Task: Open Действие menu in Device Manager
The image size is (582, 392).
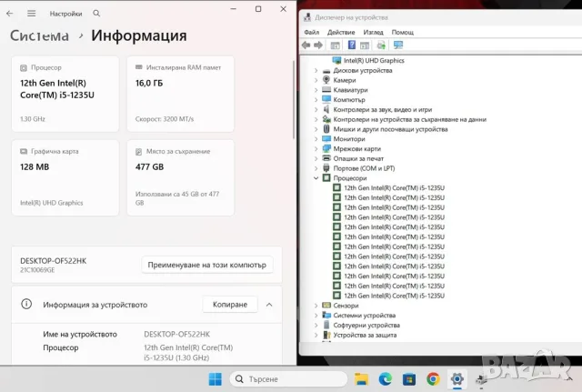Action: pos(341,33)
